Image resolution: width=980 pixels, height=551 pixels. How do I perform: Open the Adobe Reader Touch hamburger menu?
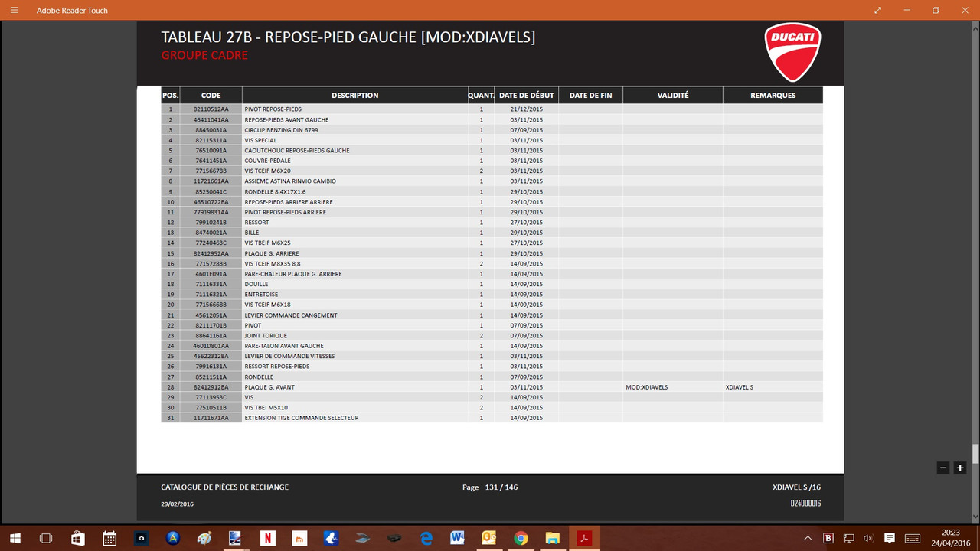(15, 10)
